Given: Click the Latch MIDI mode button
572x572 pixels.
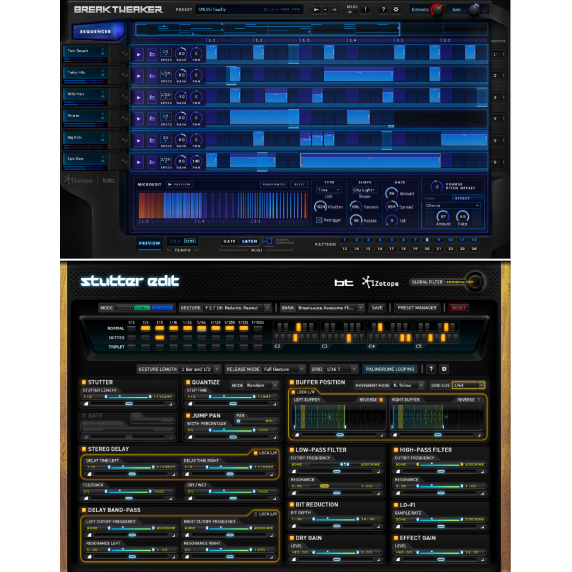Looking at the screenshot, I should [250, 241].
